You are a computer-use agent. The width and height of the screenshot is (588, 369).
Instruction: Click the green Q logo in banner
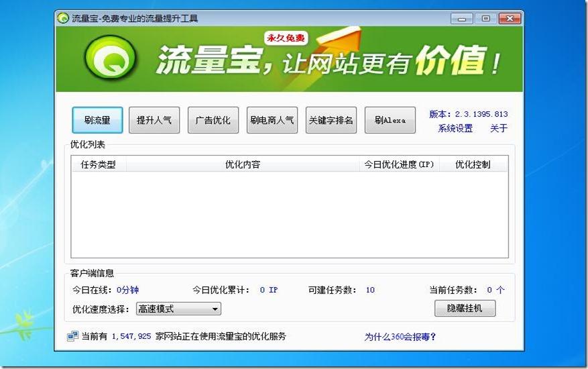click(110, 59)
